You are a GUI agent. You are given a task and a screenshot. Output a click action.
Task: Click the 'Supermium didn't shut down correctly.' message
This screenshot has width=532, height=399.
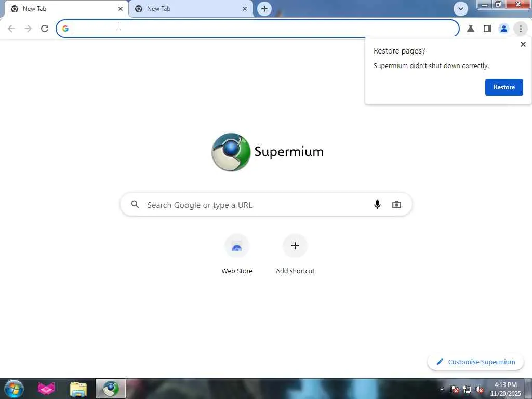[431, 66]
